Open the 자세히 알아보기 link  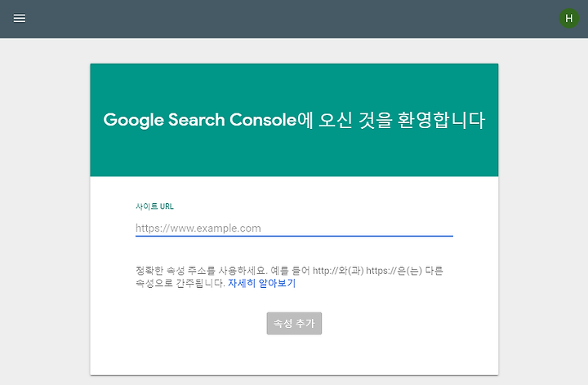(x=262, y=283)
